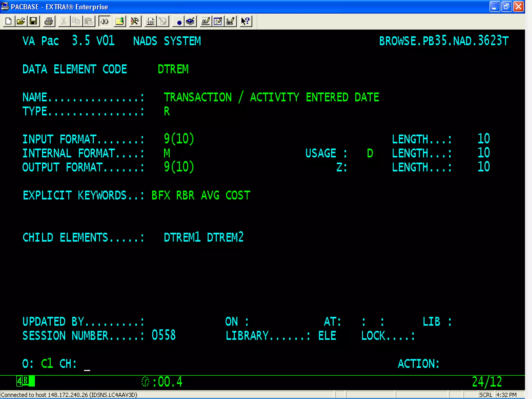Screen dimensions: 532x399
Task: Print the screen with the printer icon
Action: (x=49, y=21)
